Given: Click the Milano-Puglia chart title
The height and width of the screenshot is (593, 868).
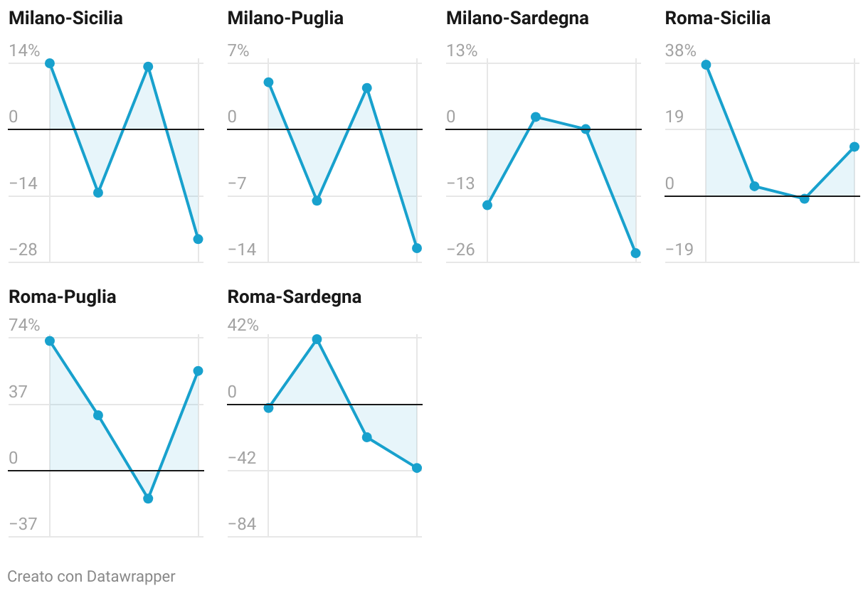Looking at the screenshot, I should point(285,18).
